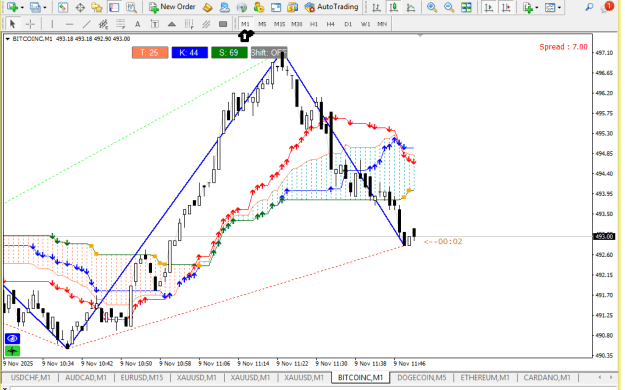Switch to the ETHEREUM,M1 chart tab
The height and width of the screenshot is (390, 625).
485,377
